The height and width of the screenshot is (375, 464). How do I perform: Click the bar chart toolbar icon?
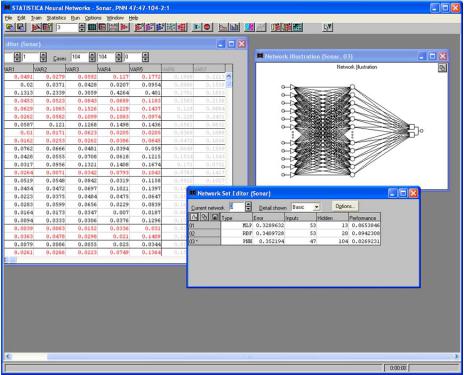point(234,27)
